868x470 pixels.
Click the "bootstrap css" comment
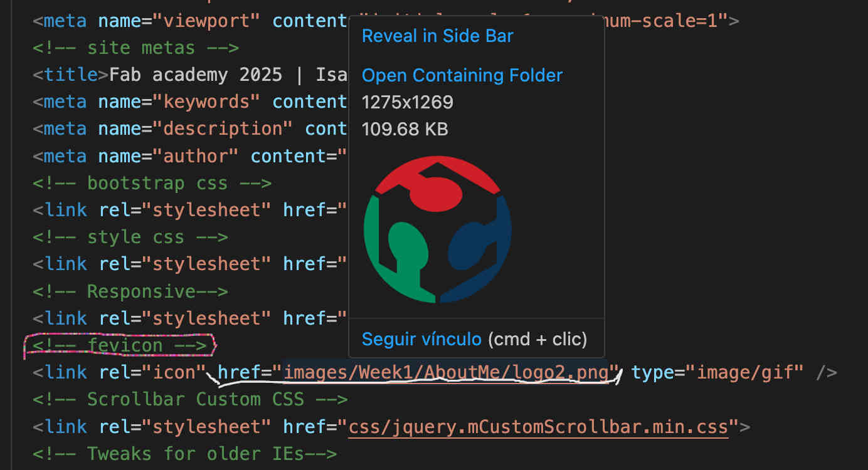tap(152, 183)
